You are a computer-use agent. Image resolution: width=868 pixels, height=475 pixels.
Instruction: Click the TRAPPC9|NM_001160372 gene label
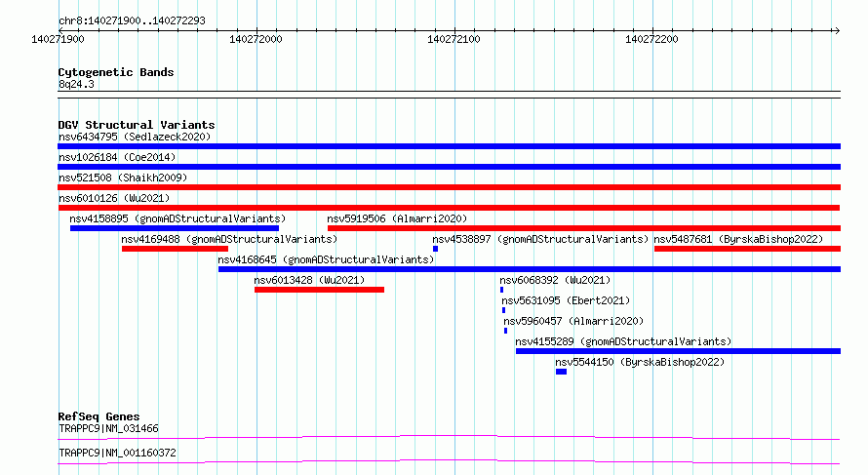pos(117,453)
